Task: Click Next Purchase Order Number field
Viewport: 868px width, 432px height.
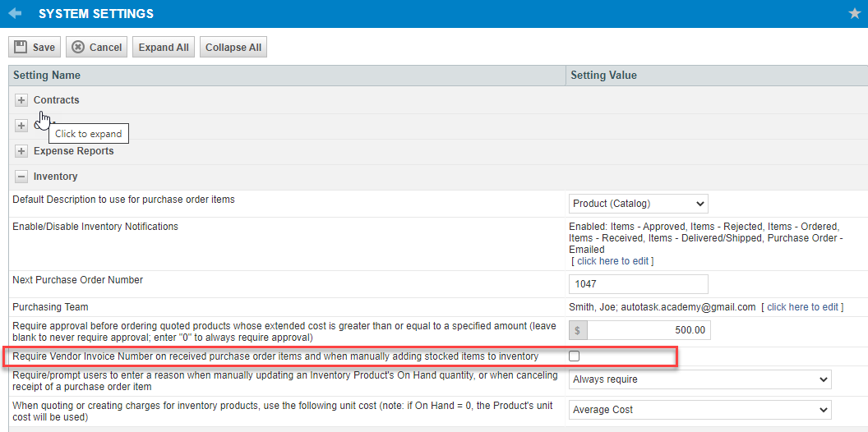Action: pos(639,284)
